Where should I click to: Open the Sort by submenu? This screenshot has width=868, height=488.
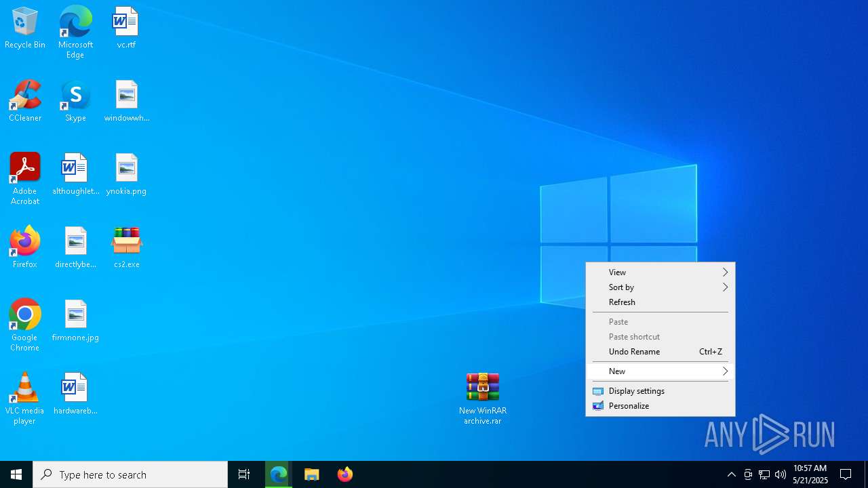(x=660, y=287)
